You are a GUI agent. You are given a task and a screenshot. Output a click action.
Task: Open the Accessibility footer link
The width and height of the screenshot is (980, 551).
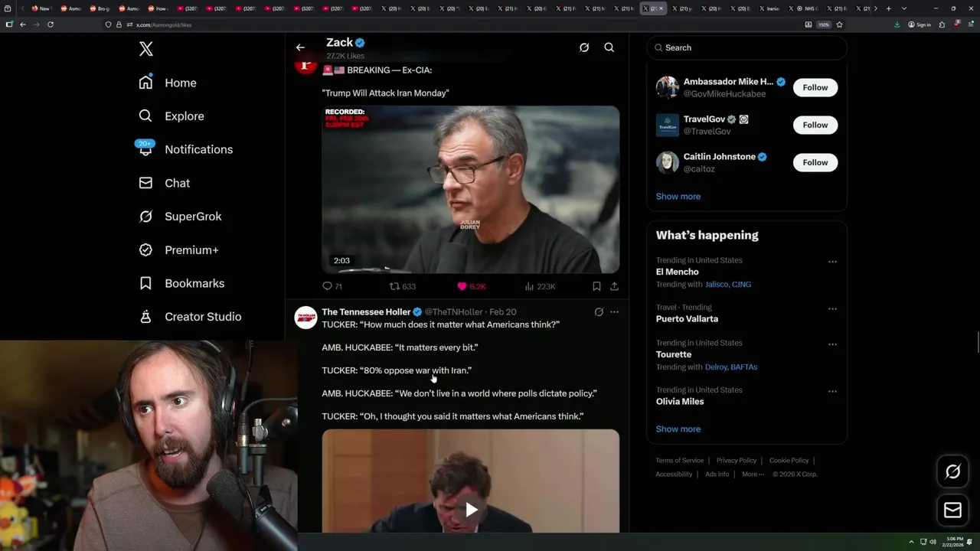pos(674,474)
